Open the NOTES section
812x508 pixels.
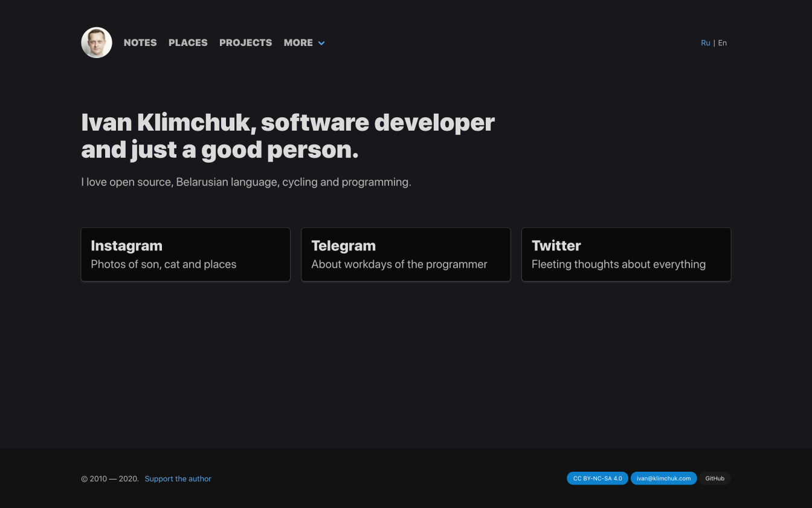(140, 42)
